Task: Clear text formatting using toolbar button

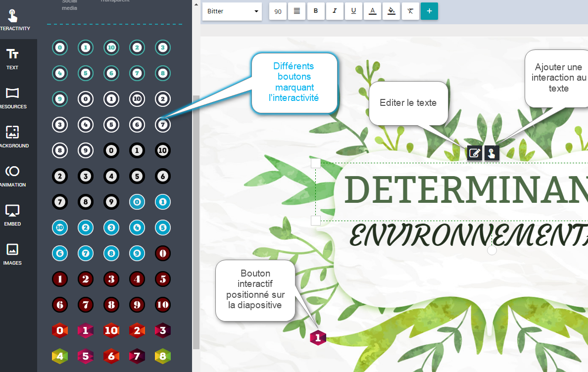Action: click(410, 11)
